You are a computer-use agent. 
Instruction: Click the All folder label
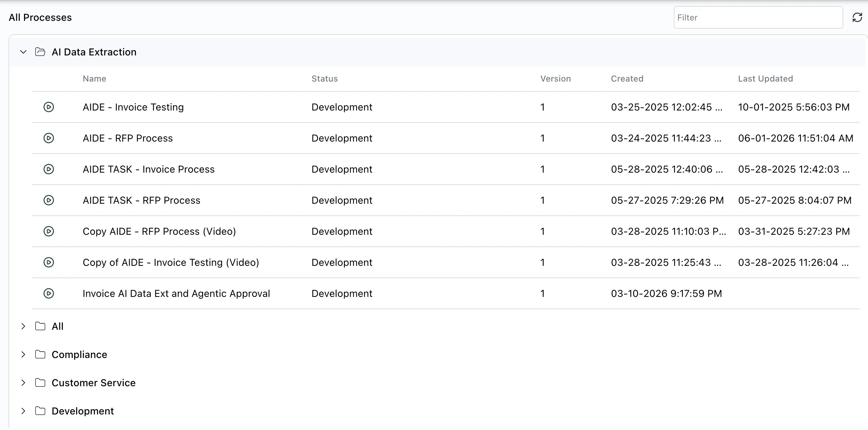tap(58, 326)
